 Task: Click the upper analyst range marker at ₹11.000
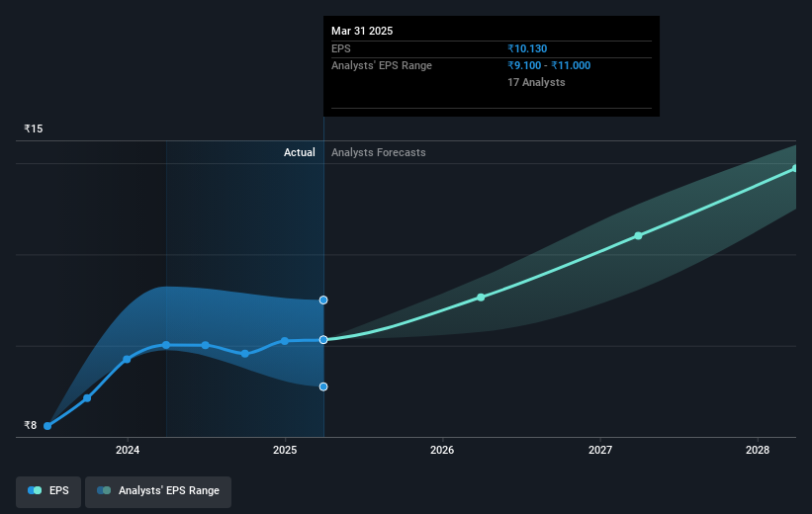(323, 300)
